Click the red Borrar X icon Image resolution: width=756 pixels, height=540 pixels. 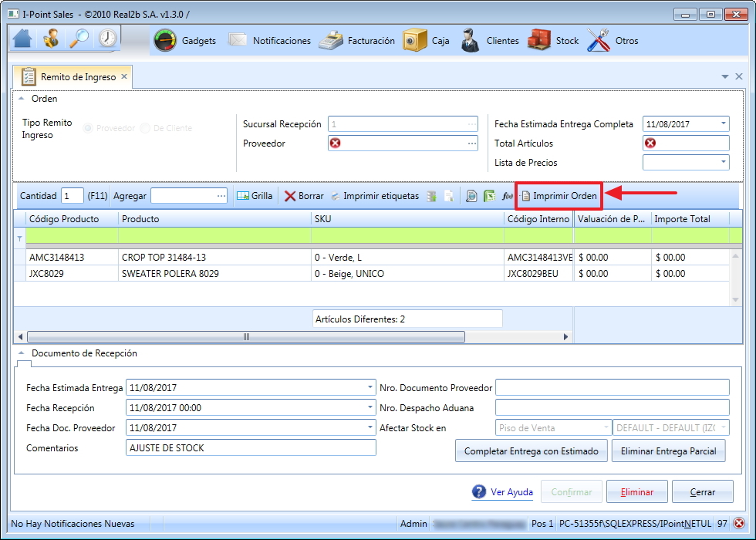[290, 196]
